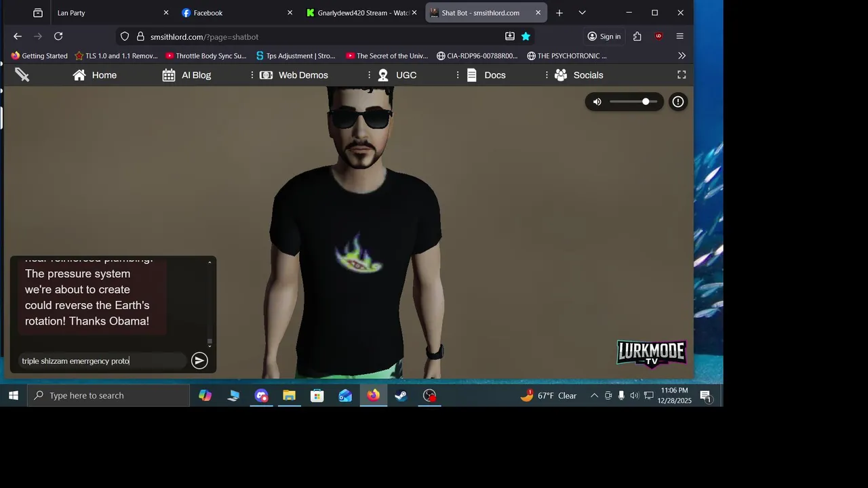Screen dimensions: 868x488
Task: Open Steam from the taskbar
Action: [x=401, y=396]
